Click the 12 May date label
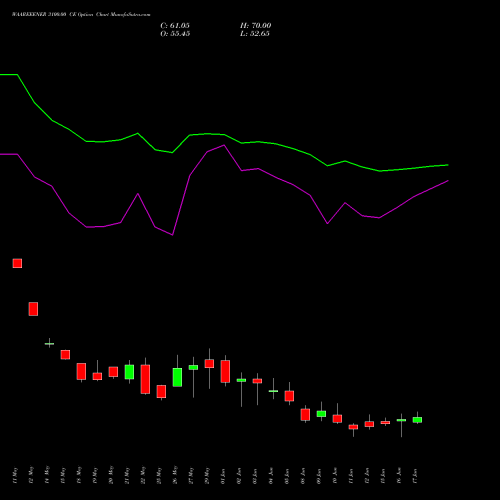 (x=31, y=476)
